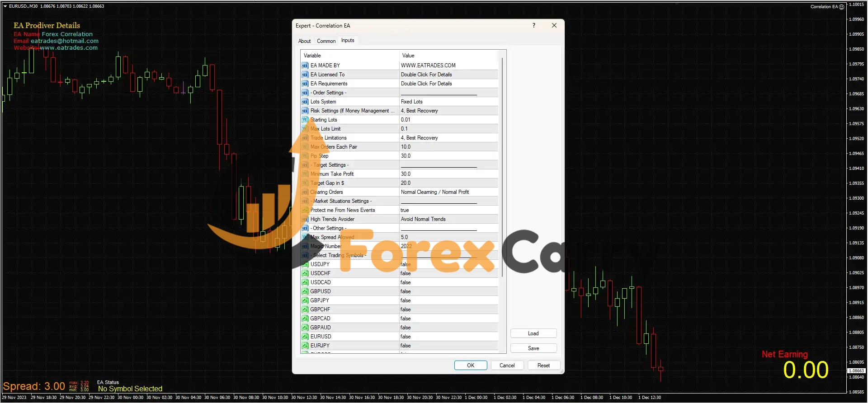The width and height of the screenshot is (868, 403).
Task: Edit the Target Gap in $ value 20.0
Action: (x=448, y=183)
